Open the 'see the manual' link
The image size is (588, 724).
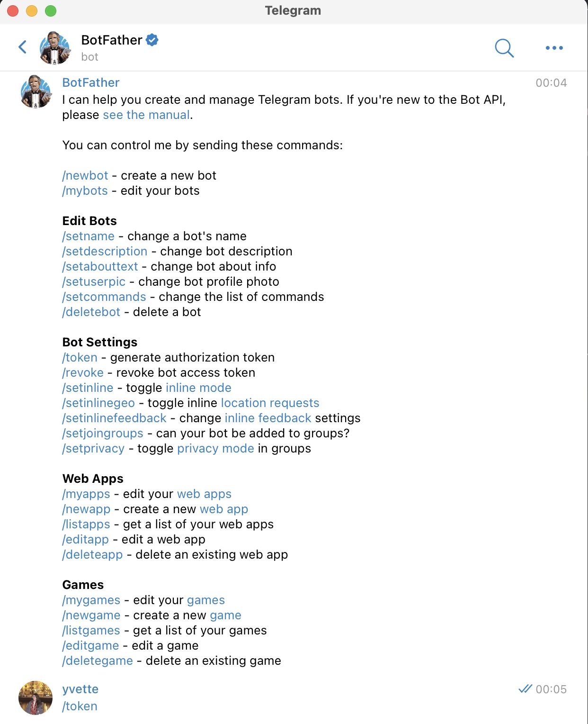[146, 115]
